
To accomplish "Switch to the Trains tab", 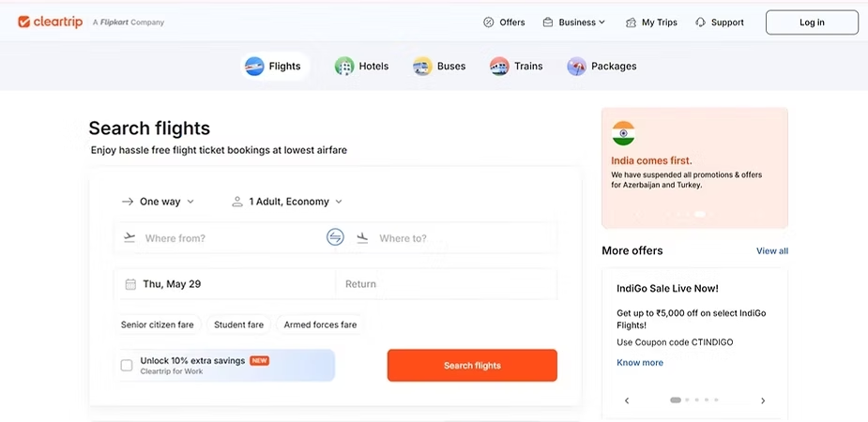I will pyautogui.click(x=516, y=67).
